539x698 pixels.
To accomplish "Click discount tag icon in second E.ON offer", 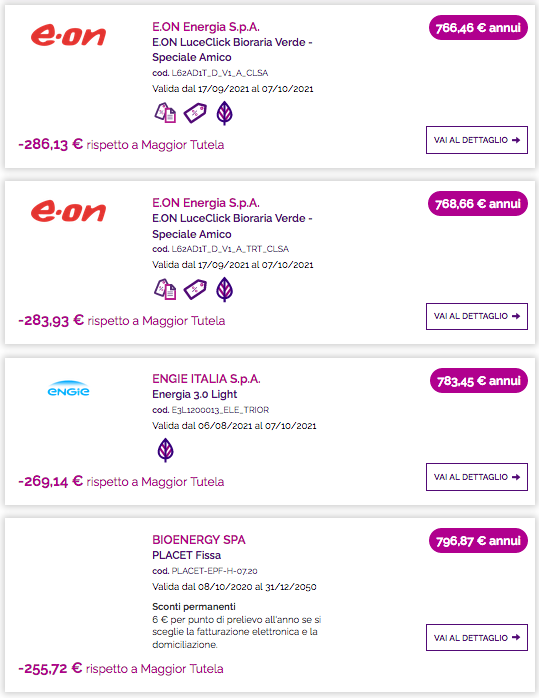I will tap(195, 289).
